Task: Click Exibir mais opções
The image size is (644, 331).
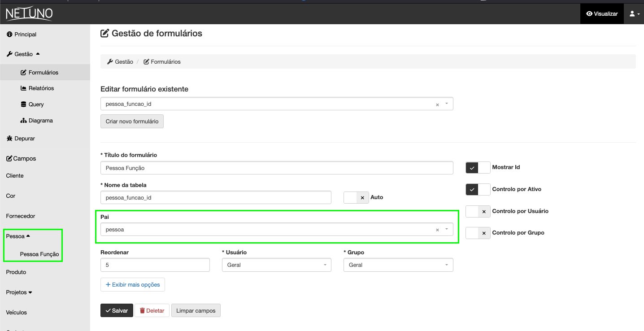Action: (x=133, y=285)
